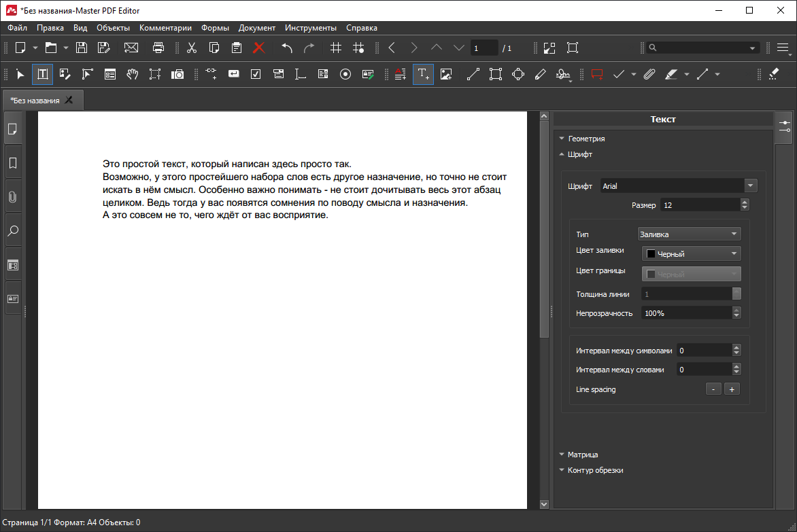Open the document Search panel
Image resolution: width=797 pixels, height=532 pixels.
tap(13, 230)
